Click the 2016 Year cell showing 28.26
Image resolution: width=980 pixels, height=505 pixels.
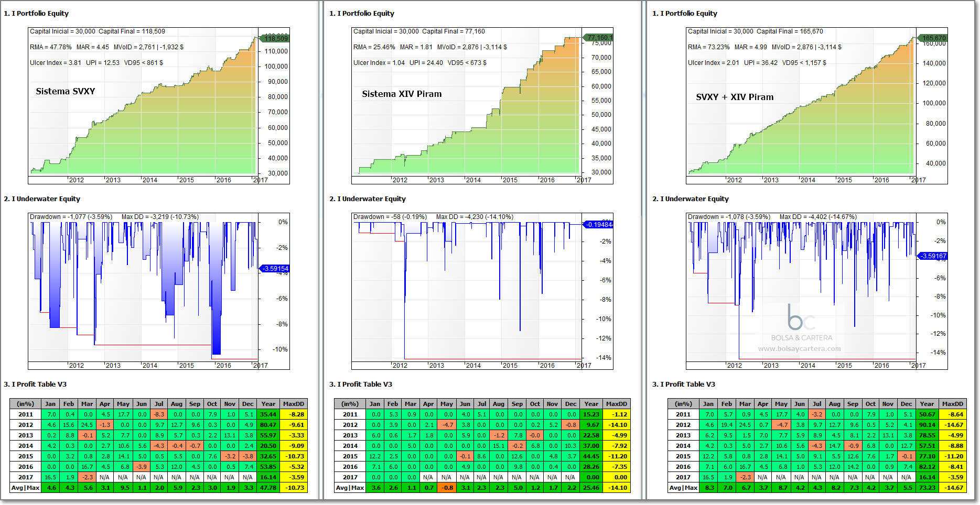(591, 467)
